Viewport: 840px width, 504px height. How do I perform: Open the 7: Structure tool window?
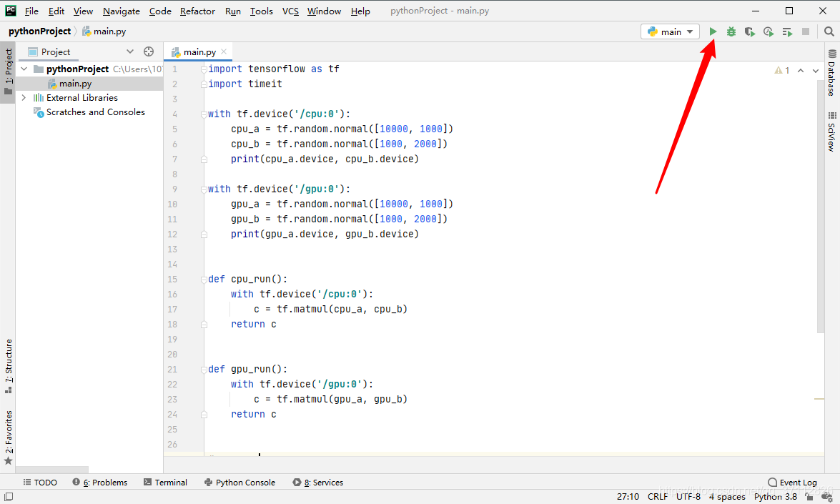[8, 366]
